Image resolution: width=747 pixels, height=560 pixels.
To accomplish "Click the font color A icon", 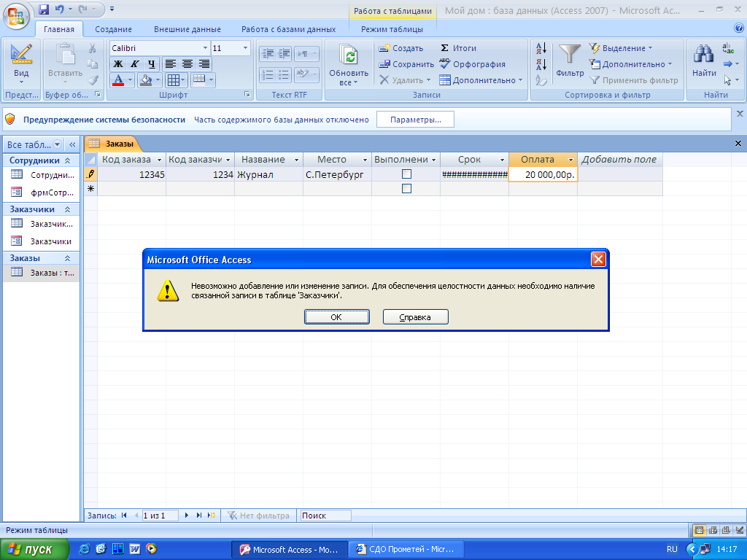I will 118,80.
